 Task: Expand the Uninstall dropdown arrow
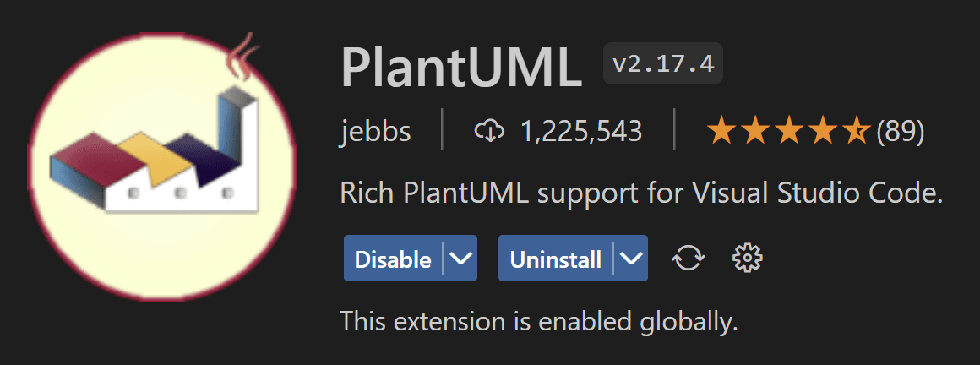631,259
